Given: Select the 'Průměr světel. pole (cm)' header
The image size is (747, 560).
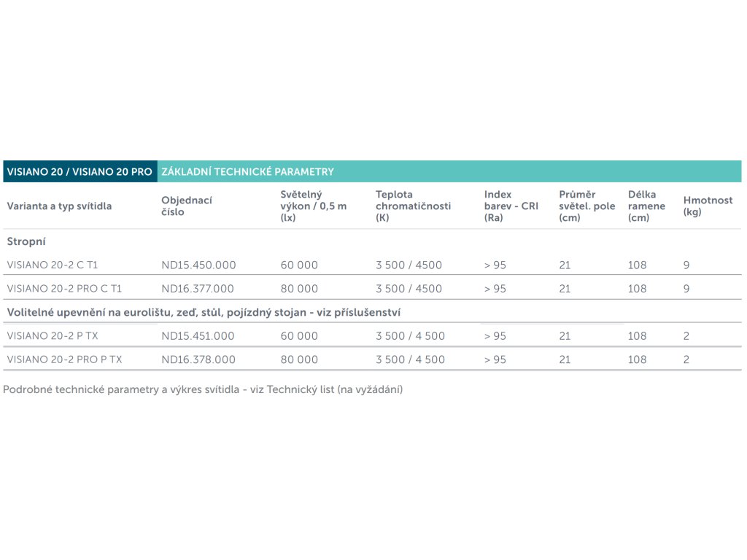Looking at the screenshot, I should 587,206.
